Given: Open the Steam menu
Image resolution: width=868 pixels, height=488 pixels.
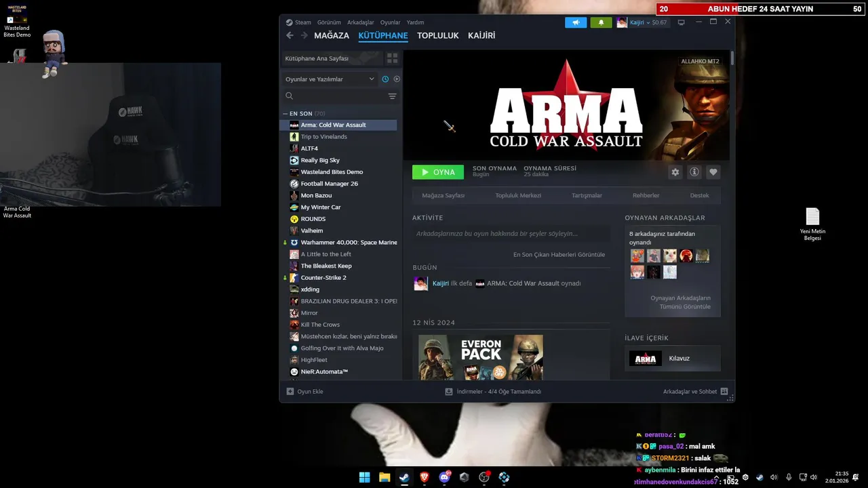Looking at the screenshot, I should pos(298,22).
